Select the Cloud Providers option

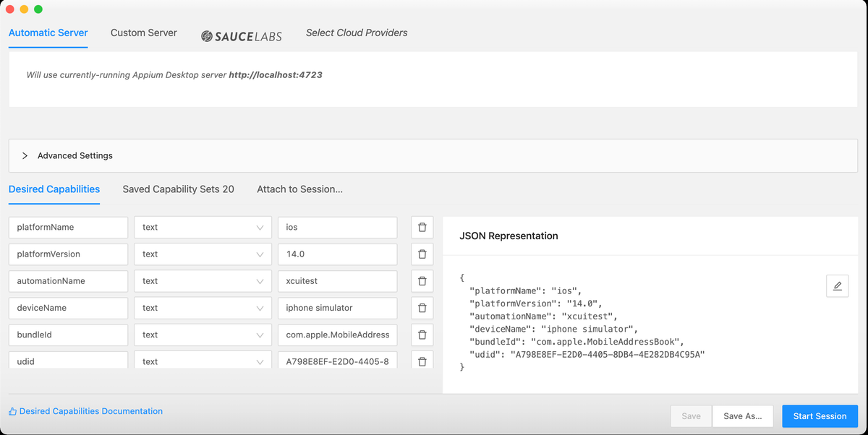(x=357, y=33)
